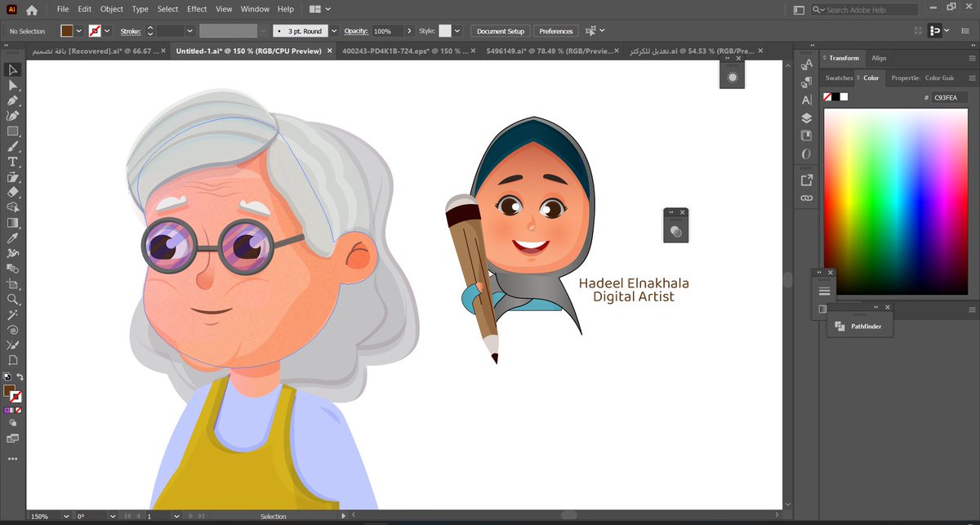The width and height of the screenshot is (980, 525).
Task: Click the Opacity label link
Action: [x=356, y=31]
